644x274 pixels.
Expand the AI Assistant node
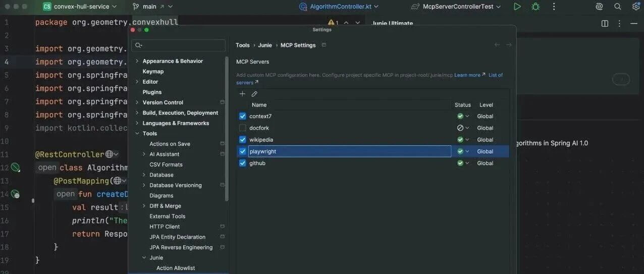coord(144,154)
